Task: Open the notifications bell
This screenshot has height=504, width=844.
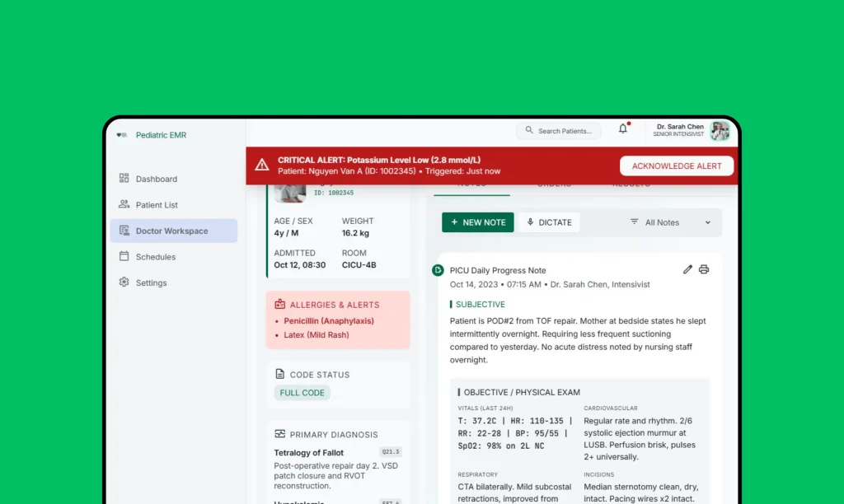Action: (x=623, y=128)
